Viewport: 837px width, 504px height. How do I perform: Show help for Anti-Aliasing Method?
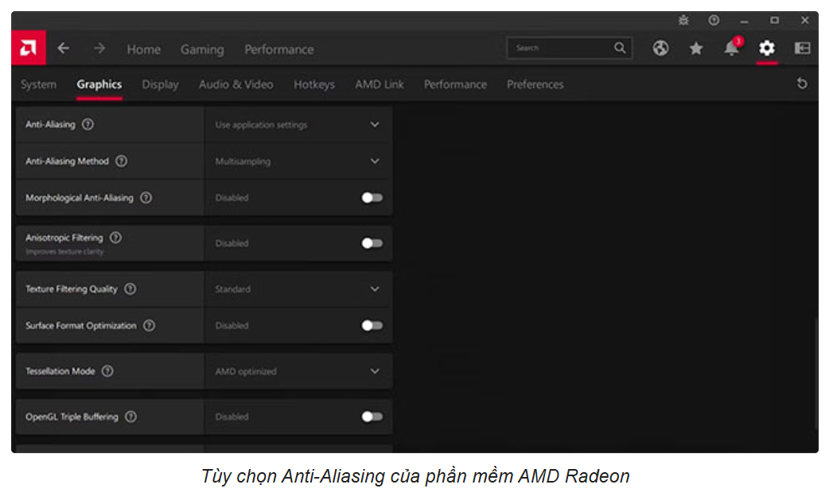(121, 161)
